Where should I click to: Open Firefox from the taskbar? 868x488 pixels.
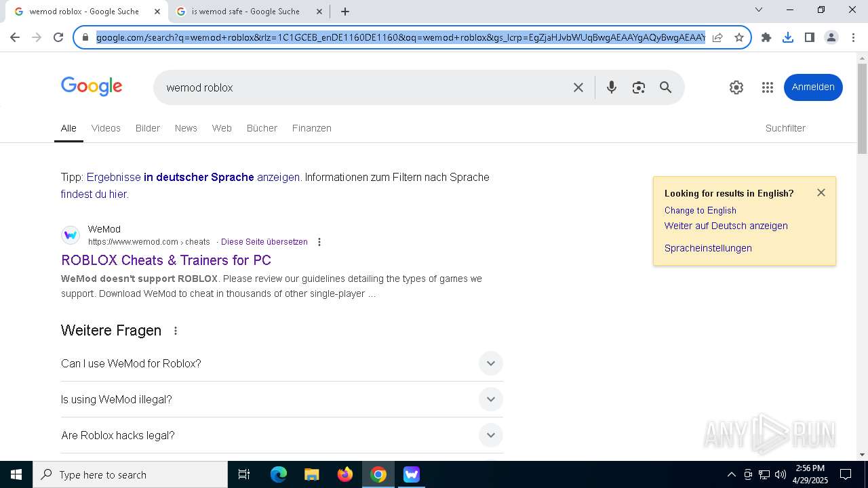tap(345, 474)
